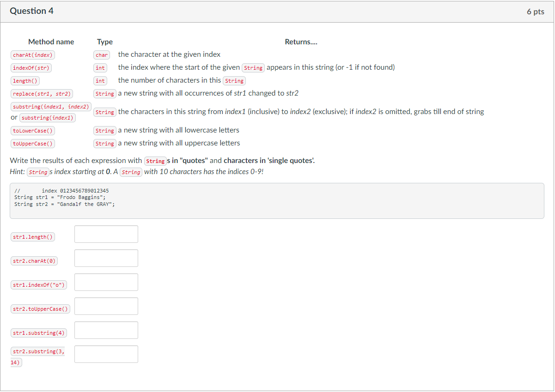Click the code block declaring str1 and str2
The image size is (555, 392).
click(277, 199)
